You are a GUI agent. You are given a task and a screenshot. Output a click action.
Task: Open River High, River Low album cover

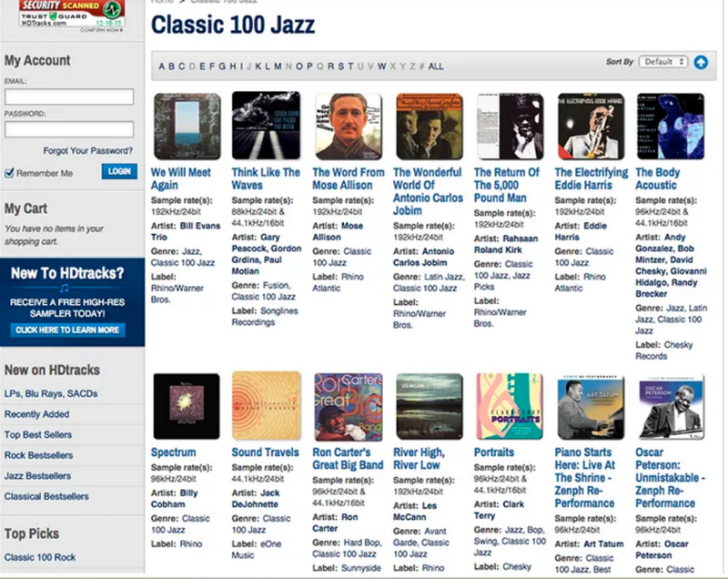pyautogui.click(x=430, y=406)
